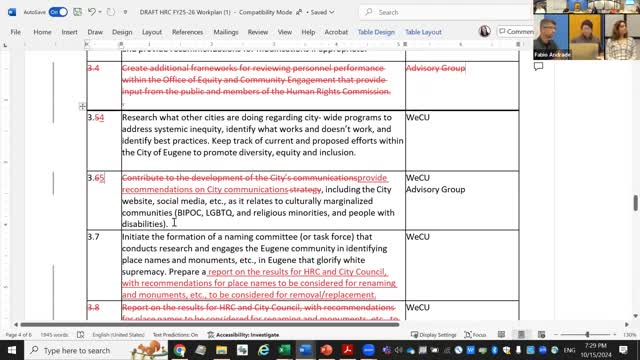Click the Comments button
The height and width of the screenshot is (360, 640).
516,31
